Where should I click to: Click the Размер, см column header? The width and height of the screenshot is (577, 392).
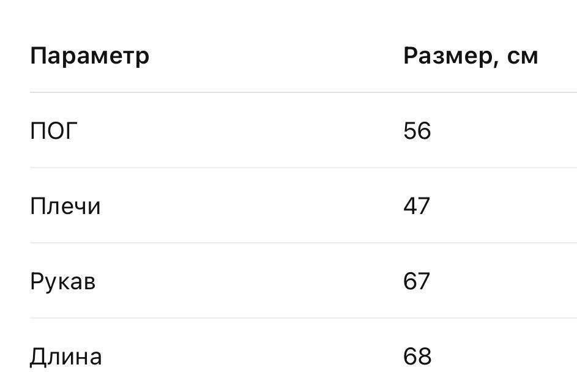pos(471,56)
